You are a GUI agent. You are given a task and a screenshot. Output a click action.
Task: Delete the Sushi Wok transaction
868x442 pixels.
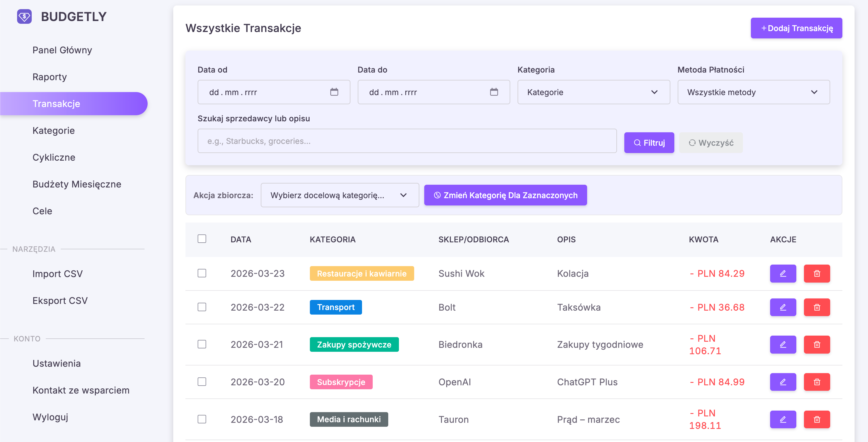tap(817, 273)
